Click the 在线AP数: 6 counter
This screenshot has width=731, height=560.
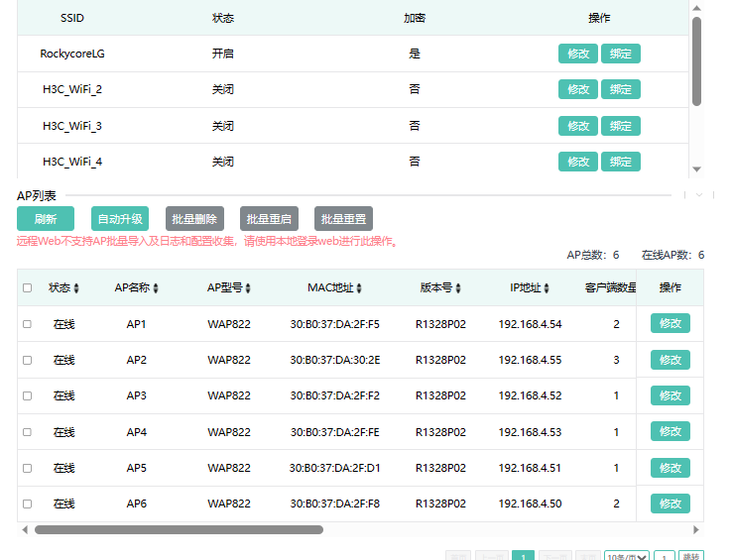click(672, 255)
